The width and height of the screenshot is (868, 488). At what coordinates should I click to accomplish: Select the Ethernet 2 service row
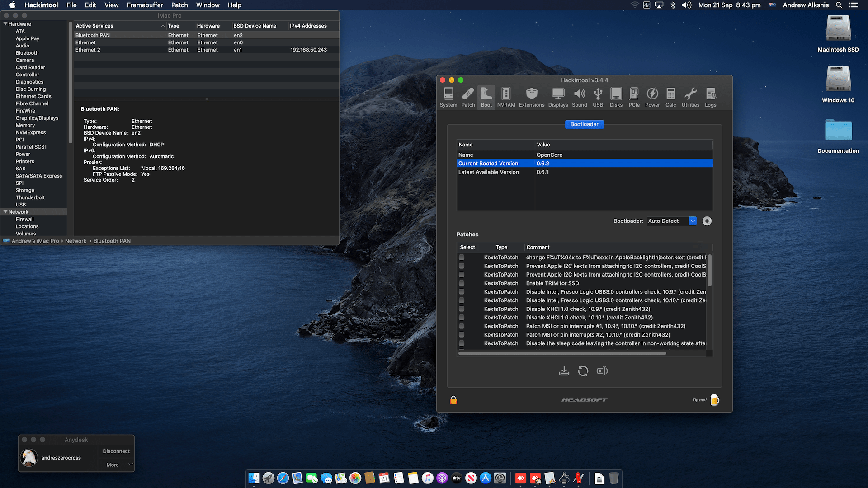[x=207, y=50]
